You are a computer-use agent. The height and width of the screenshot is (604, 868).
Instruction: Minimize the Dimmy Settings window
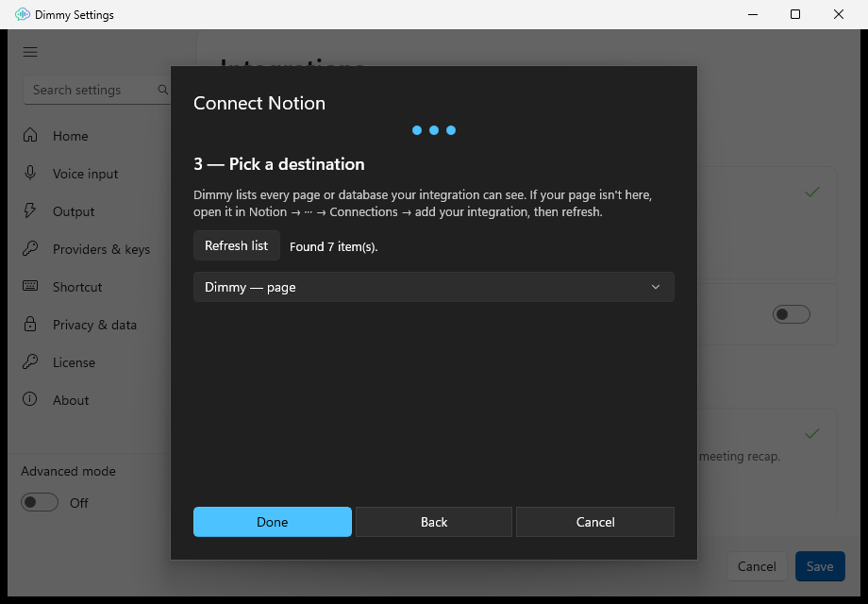pyautogui.click(x=752, y=14)
